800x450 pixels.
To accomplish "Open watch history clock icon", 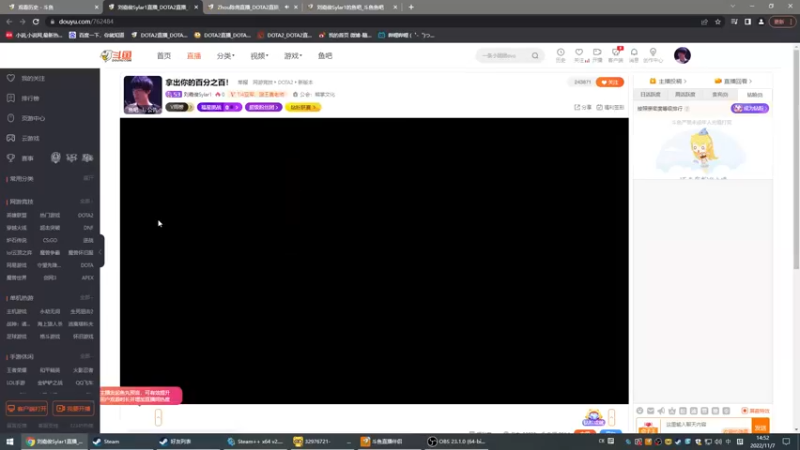I will click(560, 53).
